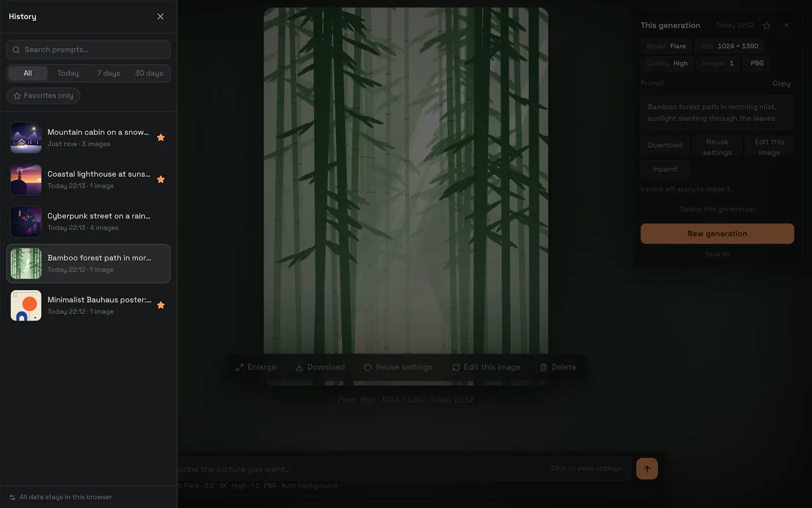Image resolution: width=812 pixels, height=508 pixels.
Task: Toggle the star on Minimalist Bauhaus poster entry
Action: point(161,305)
